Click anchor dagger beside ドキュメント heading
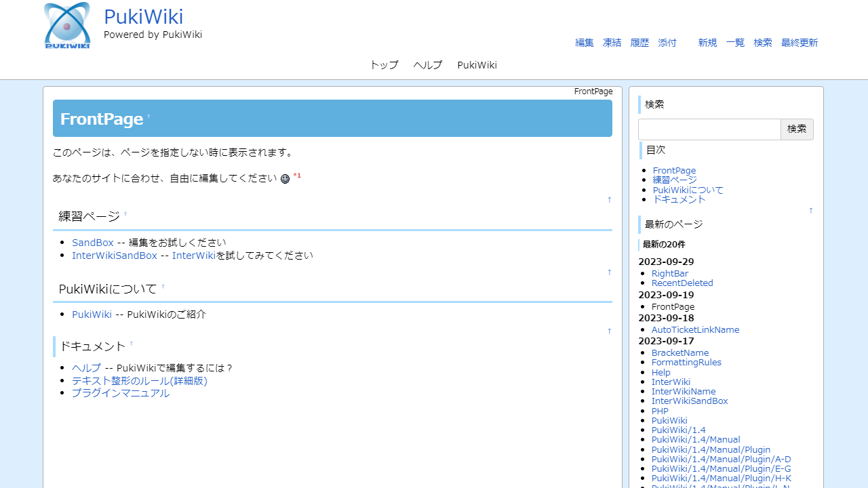 coord(132,344)
